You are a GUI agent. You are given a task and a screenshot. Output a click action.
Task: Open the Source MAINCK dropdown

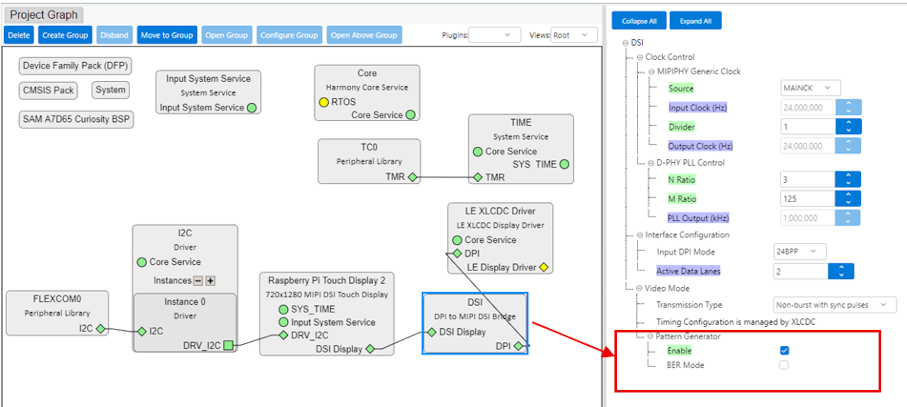coord(810,88)
